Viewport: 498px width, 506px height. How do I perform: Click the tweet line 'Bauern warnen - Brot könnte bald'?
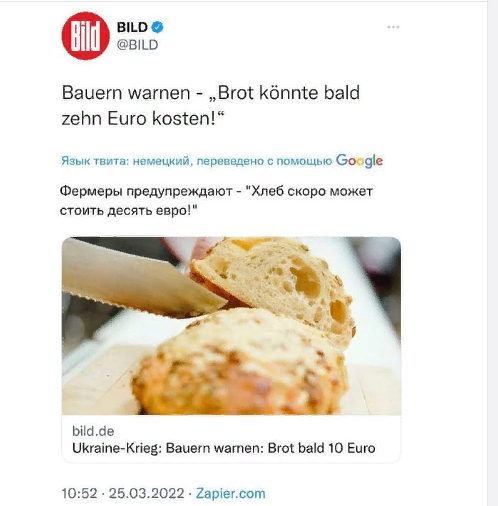click(x=211, y=93)
